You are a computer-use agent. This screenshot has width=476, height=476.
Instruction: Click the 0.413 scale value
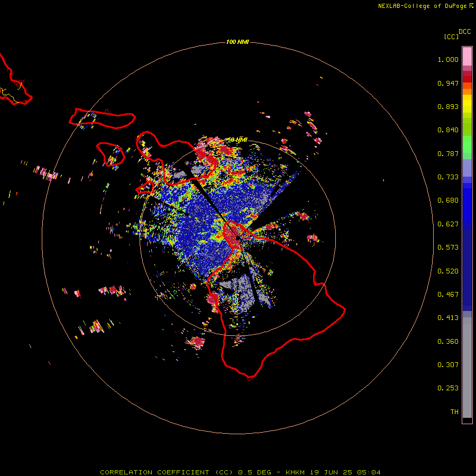[x=448, y=318]
